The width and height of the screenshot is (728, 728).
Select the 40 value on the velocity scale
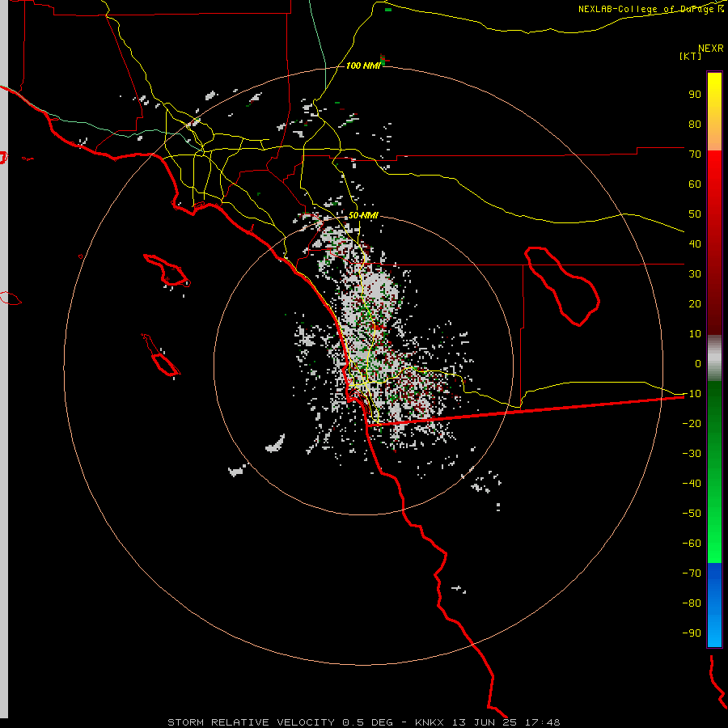(x=695, y=243)
